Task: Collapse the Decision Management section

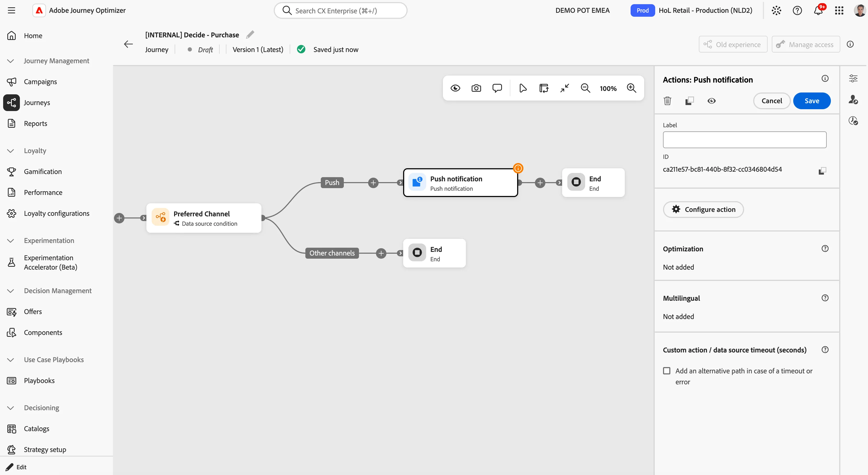Action: tap(10, 291)
